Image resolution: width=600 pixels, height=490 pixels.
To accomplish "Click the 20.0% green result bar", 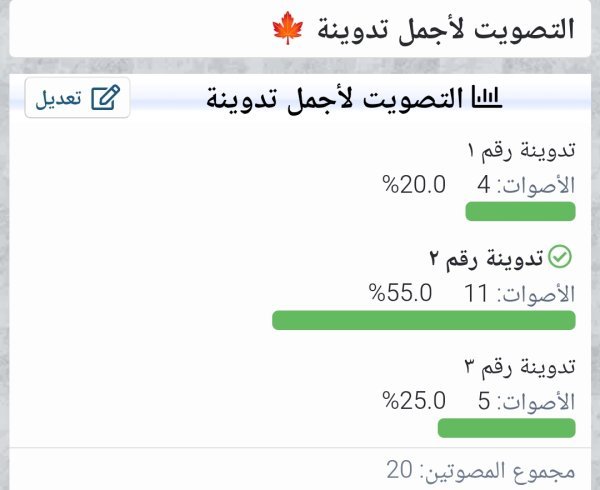I will [x=520, y=211].
